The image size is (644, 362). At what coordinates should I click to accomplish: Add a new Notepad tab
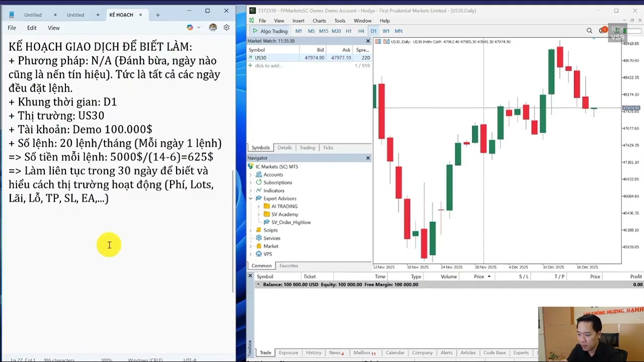point(157,15)
